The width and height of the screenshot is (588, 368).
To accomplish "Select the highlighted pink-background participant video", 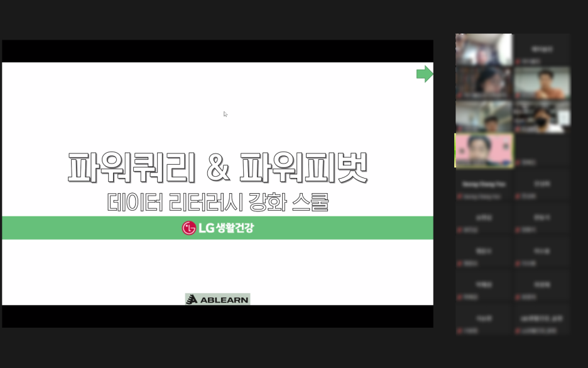I will pyautogui.click(x=484, y=150).
